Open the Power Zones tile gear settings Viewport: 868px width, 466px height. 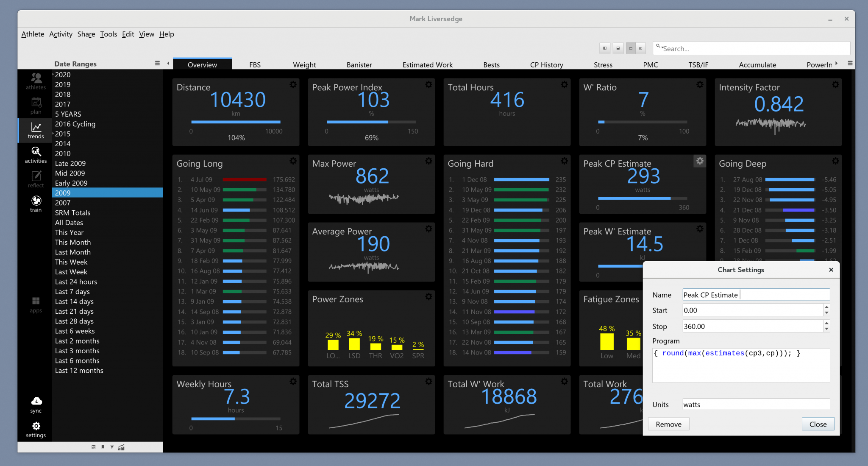[x=428, y=297]
